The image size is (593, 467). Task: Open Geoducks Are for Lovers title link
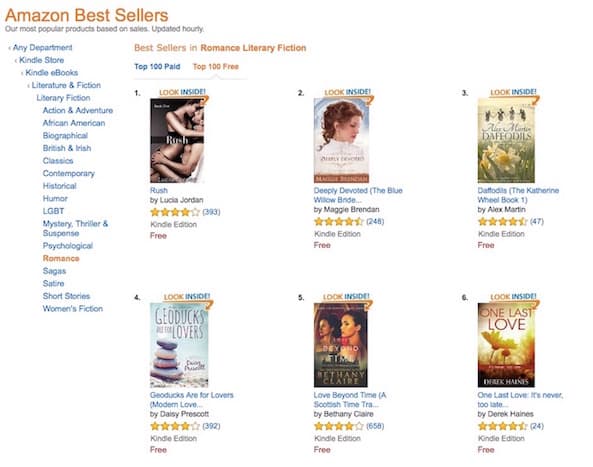click(x=192, y=400)
